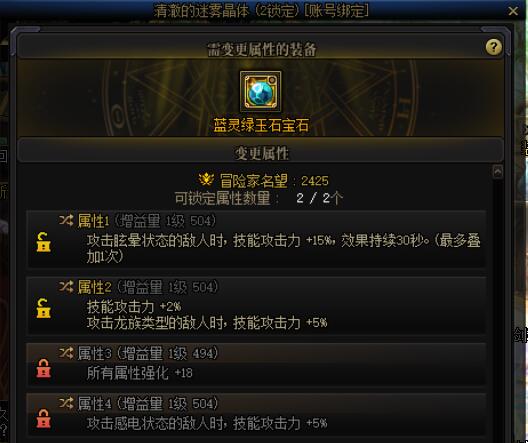
Task: Select the 属性1 眩晕状态 attribute row
Action: pyautogui.click(x=256, y=239)
